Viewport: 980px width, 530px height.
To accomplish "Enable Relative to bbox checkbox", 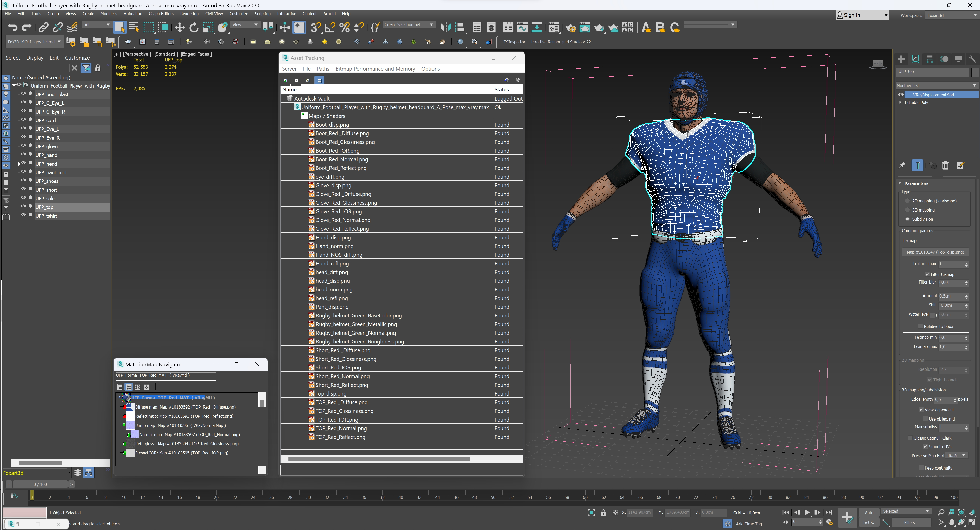I will click(x=920, y=326).
